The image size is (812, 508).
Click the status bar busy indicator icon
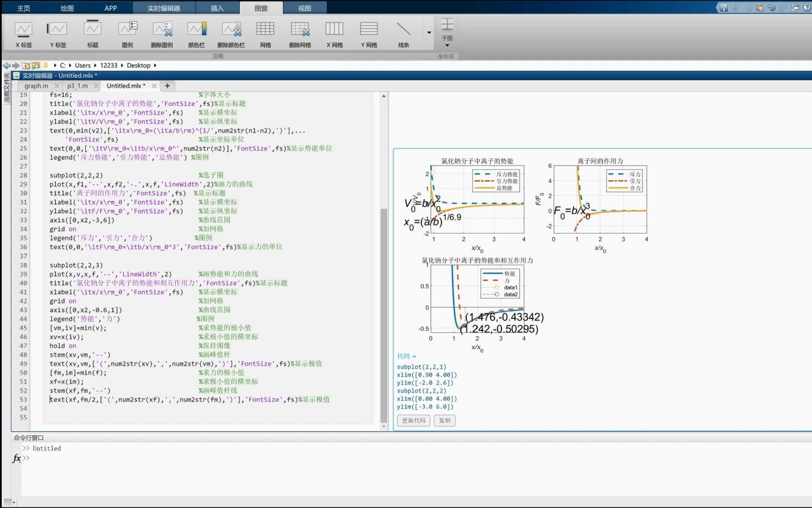8,502
